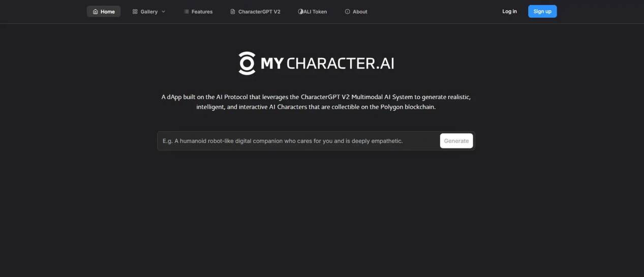Open the Gallery menu label

tap(149, 12)
